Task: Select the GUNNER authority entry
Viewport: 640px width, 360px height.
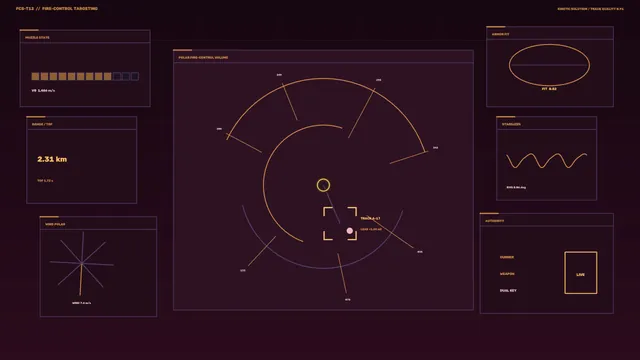Action: click(507, 257)
